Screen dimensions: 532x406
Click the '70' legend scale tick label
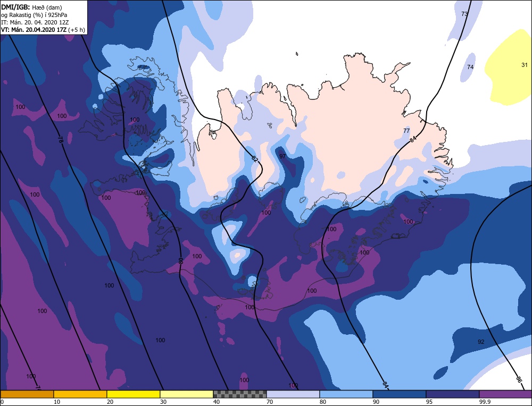[x=270, y=402]
